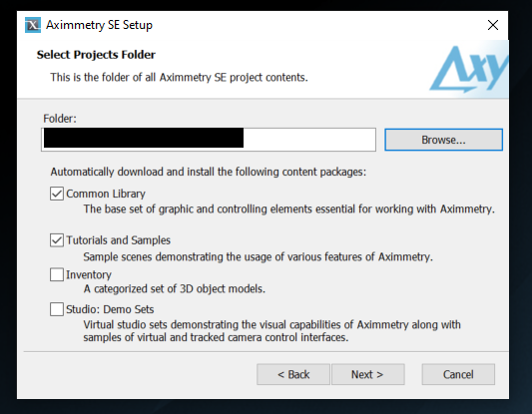Click the Common Library label text
Viewport: 532px width, 414px height.
coord(106,194)
